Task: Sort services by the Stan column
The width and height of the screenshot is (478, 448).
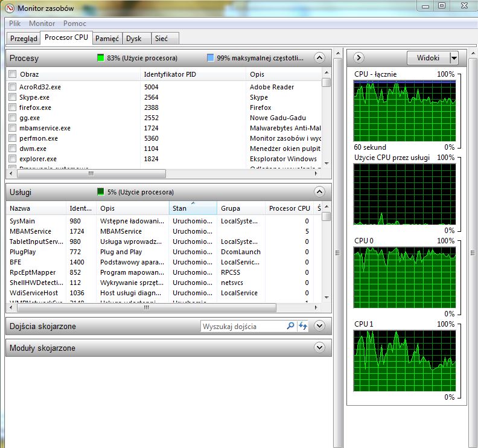Action: [193, 208]
